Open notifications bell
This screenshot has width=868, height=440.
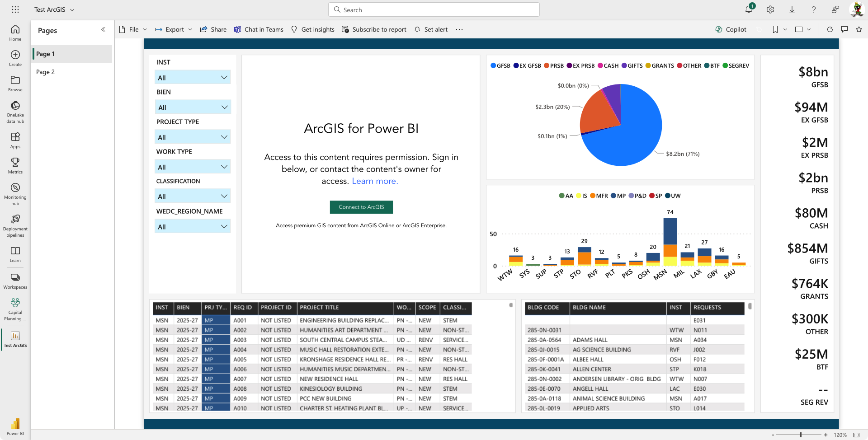[749, 9]
